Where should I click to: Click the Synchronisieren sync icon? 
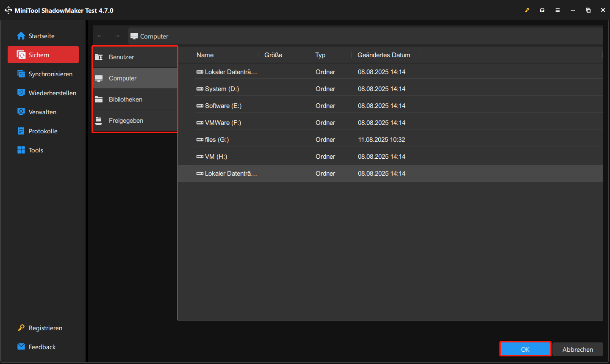click(21, 74)
